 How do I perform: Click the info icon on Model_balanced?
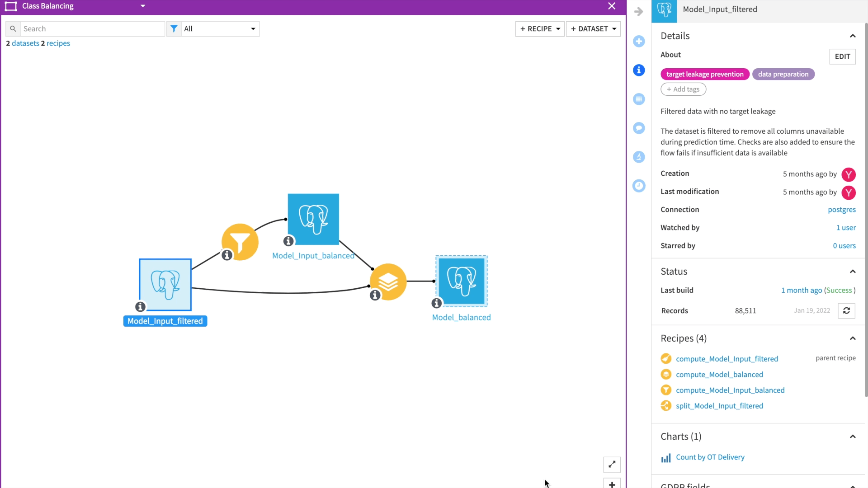[436, 303]
